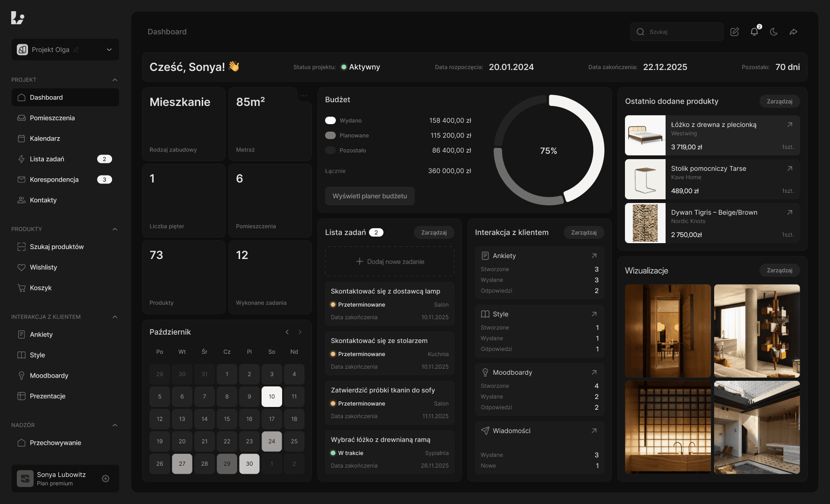Click Zarządzaj next to Wizualizacje
This screenshot has height=504, width=830.
tap(779, 270)
